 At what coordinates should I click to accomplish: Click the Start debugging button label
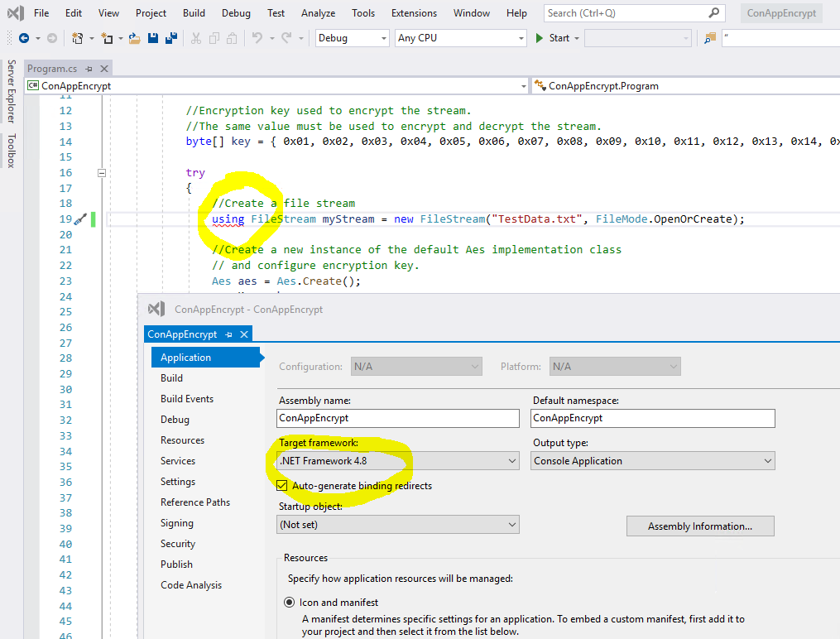click(x=559, y=38)
